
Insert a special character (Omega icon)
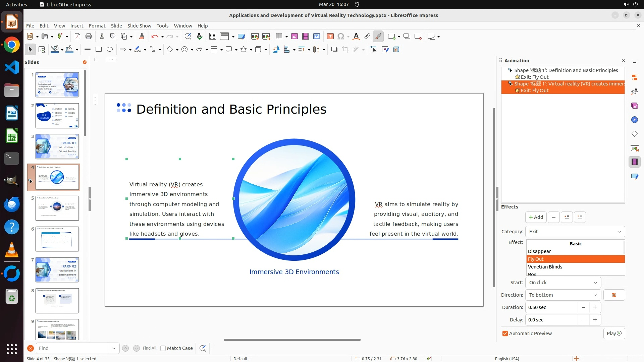point(341,37)
